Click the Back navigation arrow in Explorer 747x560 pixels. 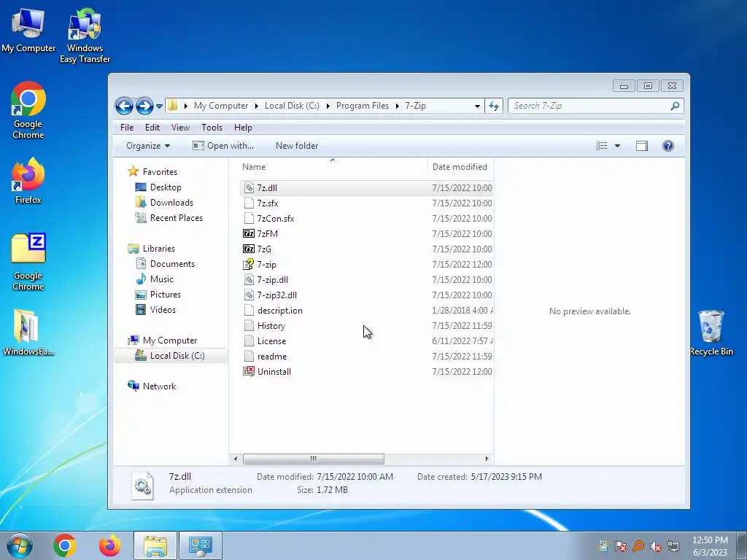pos(124,106)
